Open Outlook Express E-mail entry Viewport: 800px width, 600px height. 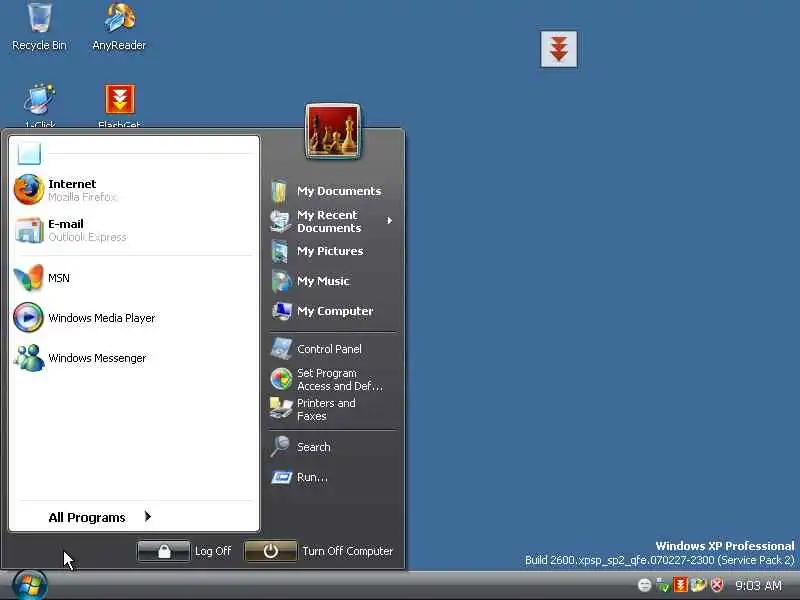tap(134, 230)
